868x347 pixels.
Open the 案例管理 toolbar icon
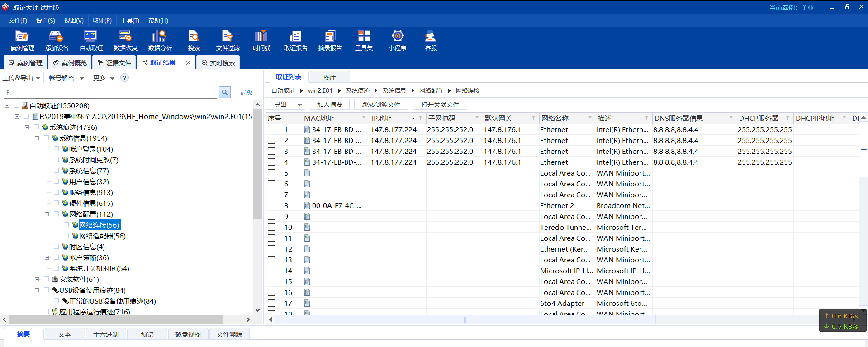click(x=22, y=40)
